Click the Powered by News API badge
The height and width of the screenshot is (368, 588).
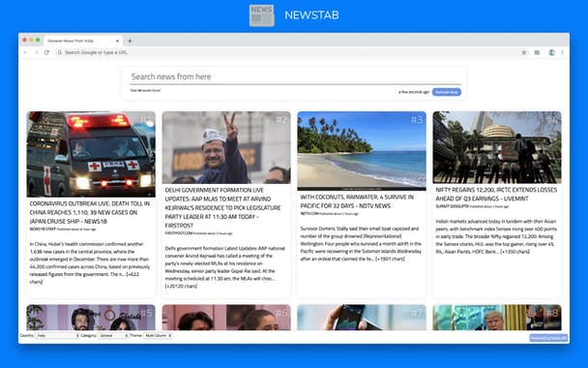point(548,338)
